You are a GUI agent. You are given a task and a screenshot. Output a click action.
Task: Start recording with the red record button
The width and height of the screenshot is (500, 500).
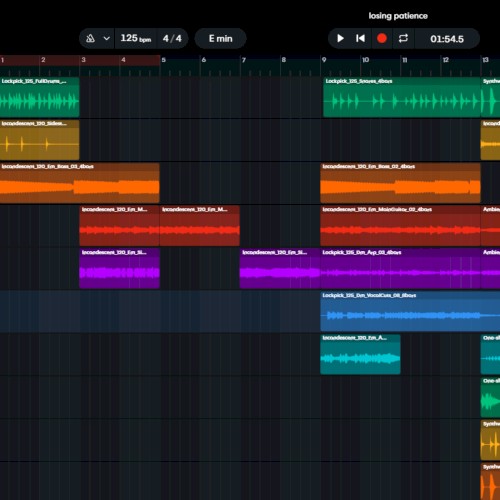coord(382,39)
